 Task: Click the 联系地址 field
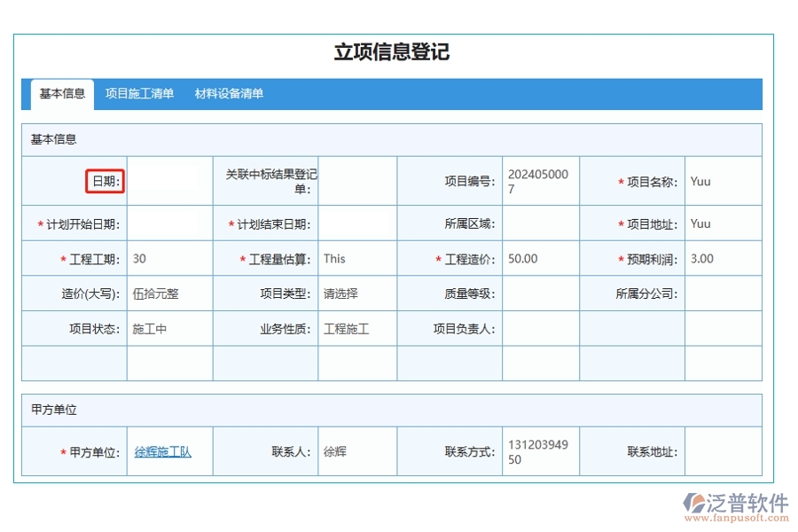pos(724,451)
